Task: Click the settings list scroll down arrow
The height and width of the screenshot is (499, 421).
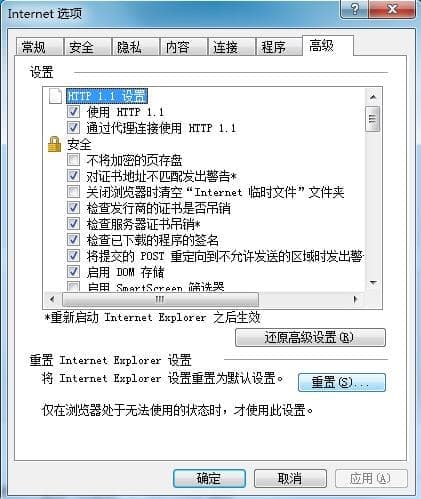Action: (x=373, y=283)
